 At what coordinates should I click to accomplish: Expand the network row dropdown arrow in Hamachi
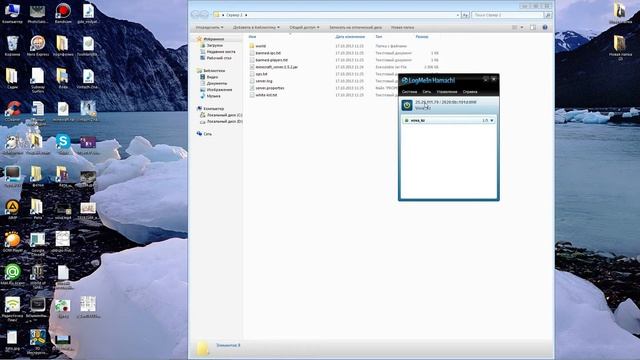coord(492,120)
